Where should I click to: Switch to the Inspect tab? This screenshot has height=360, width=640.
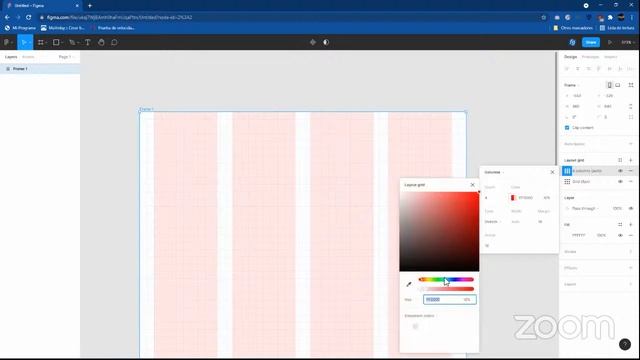click(611, 57)
